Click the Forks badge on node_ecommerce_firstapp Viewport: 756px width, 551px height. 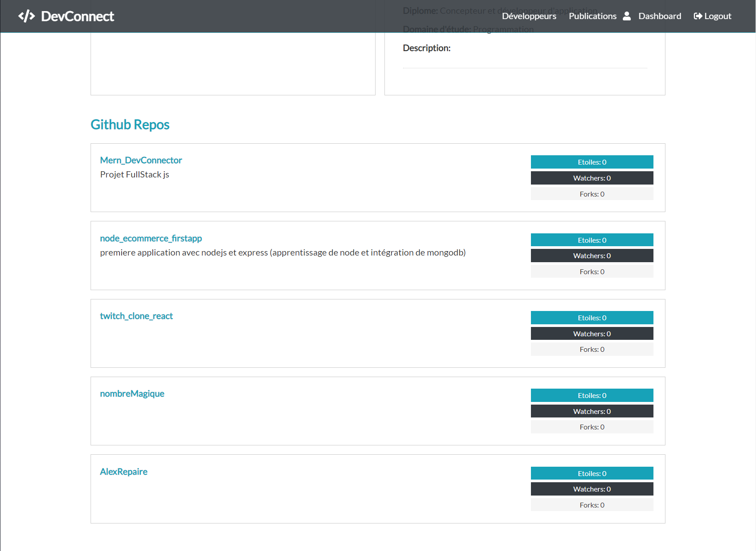pos(592,271)
